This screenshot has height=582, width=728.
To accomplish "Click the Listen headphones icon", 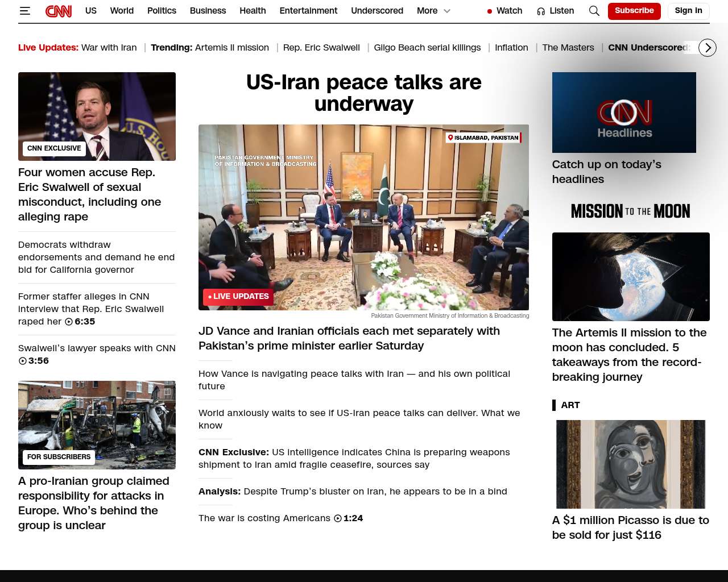I will click(541, 11).
